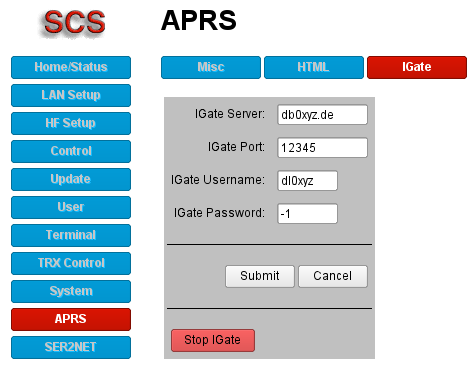
Task: Select the IGate tab
Action: coord(417,67)
